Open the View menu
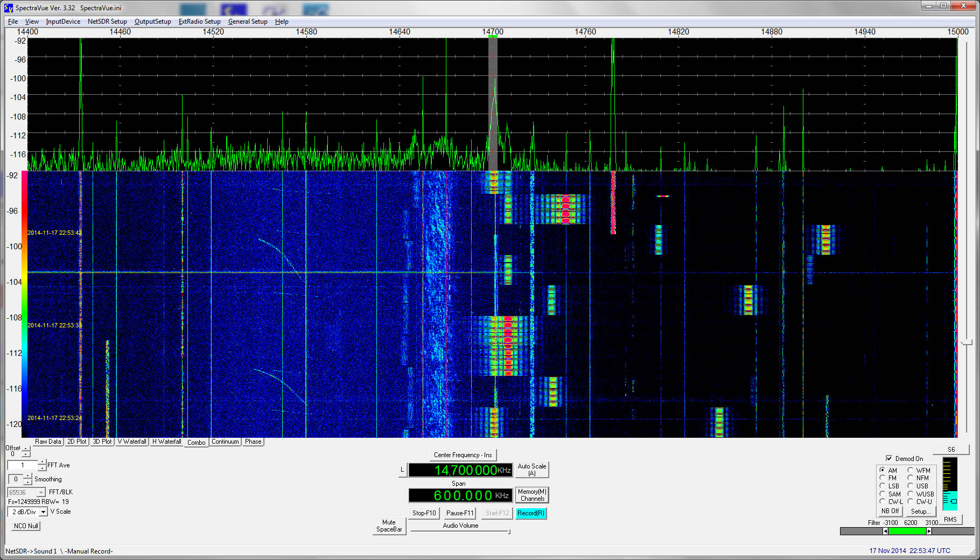The height and width of the screenshot is (560, 980). pos(32,22)
